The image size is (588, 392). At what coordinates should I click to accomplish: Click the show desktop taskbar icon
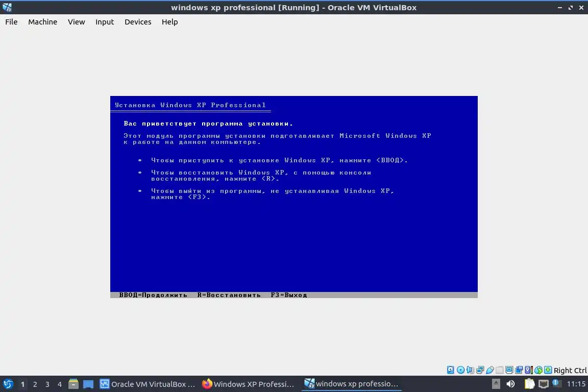[88, 384]
